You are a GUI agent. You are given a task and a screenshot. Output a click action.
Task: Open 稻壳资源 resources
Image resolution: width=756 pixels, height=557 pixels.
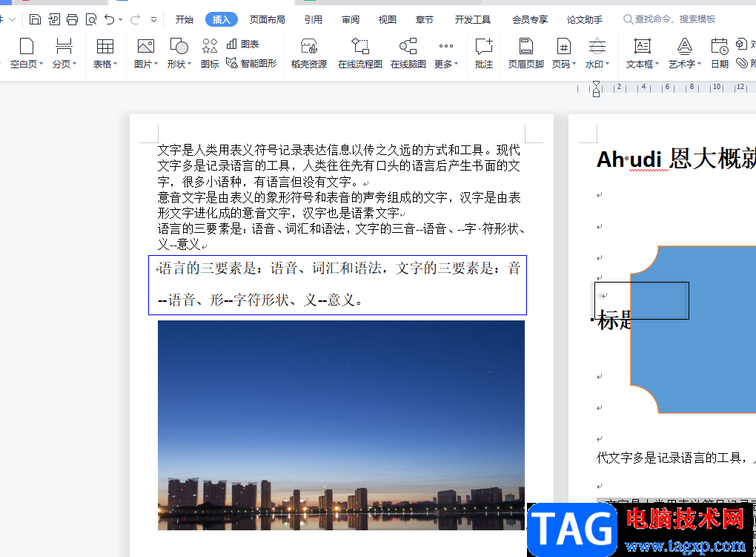click(309, 53)
